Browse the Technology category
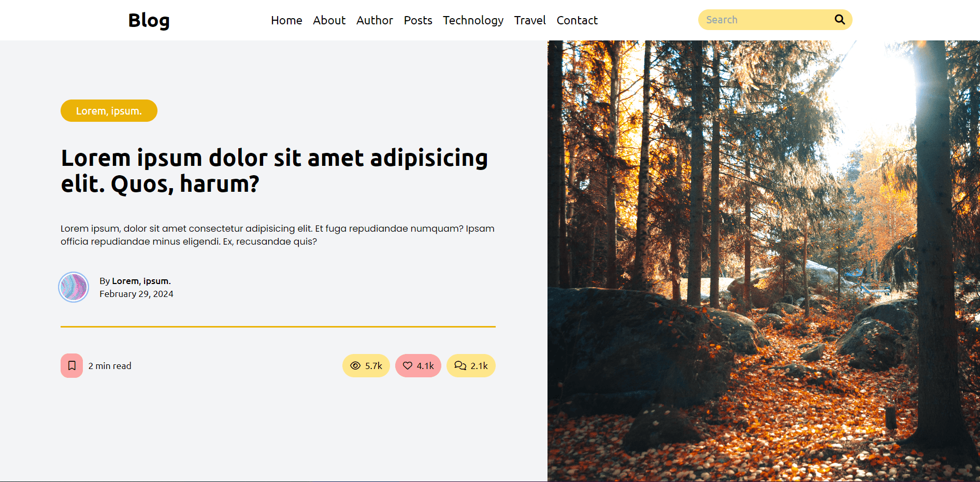Viewport: 980px width, 482px height. point(473,20)
